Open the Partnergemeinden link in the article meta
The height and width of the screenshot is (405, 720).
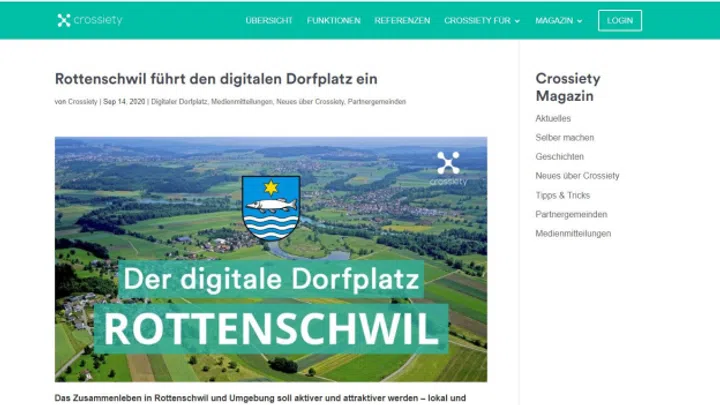pyautogui.click(x=377, y=101)
